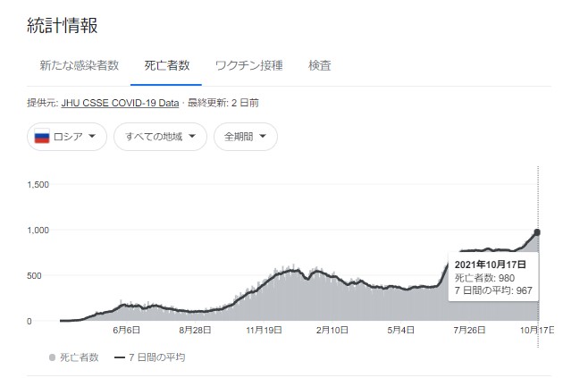
Task: Open the 検査 tab
Action: pos(320,65)
